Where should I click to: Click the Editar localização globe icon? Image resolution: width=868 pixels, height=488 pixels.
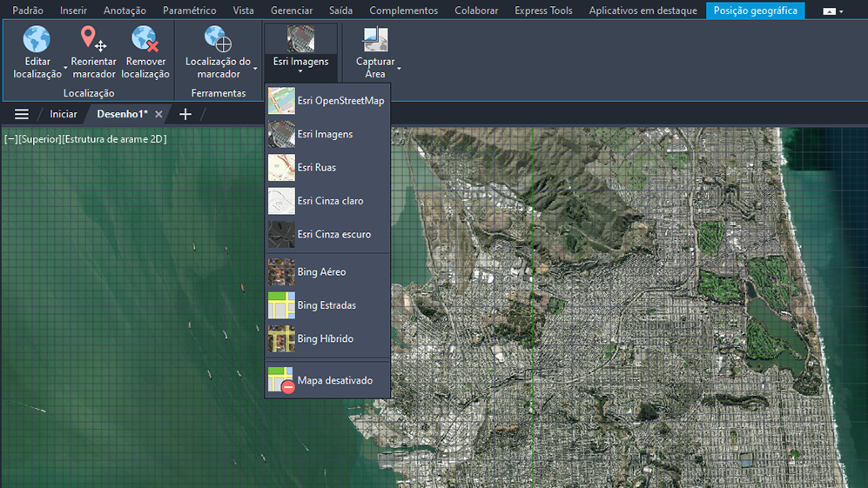pyautogui.click(x=37, y=39)
